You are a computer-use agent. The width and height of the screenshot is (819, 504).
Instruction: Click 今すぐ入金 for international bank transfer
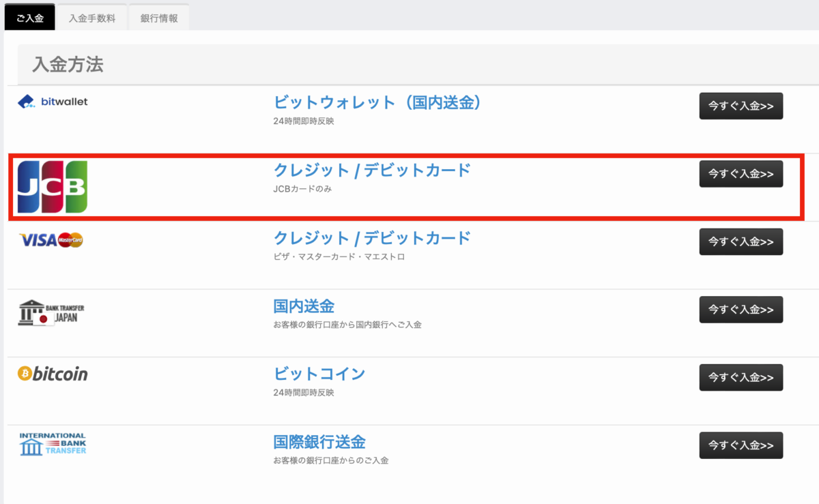741,445
